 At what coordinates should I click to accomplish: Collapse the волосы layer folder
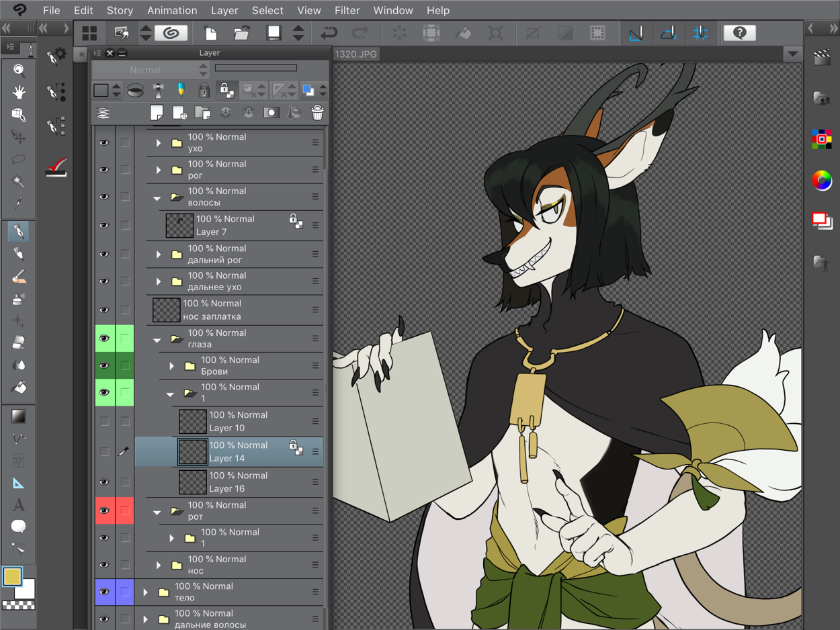[x=157, y=197]
